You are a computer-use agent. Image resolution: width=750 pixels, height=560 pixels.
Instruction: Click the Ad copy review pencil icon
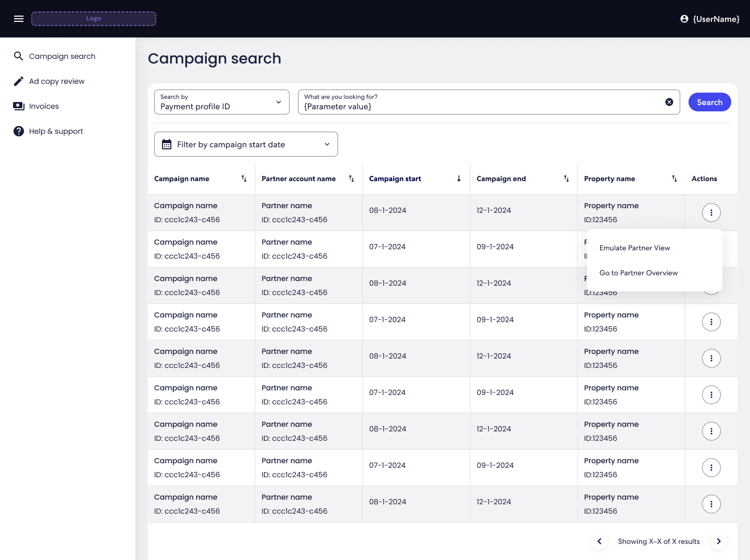19,81
